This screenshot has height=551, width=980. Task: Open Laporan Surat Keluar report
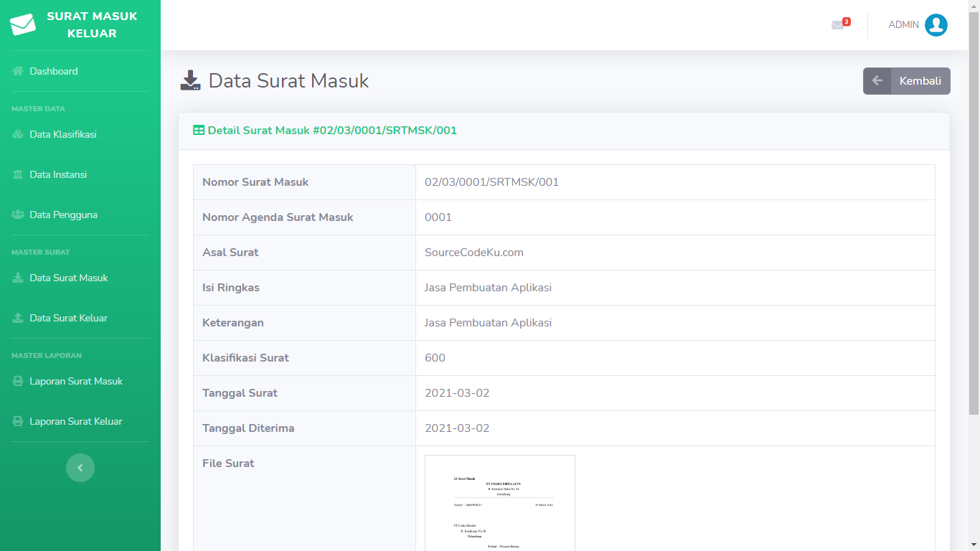tap(80, 421)
